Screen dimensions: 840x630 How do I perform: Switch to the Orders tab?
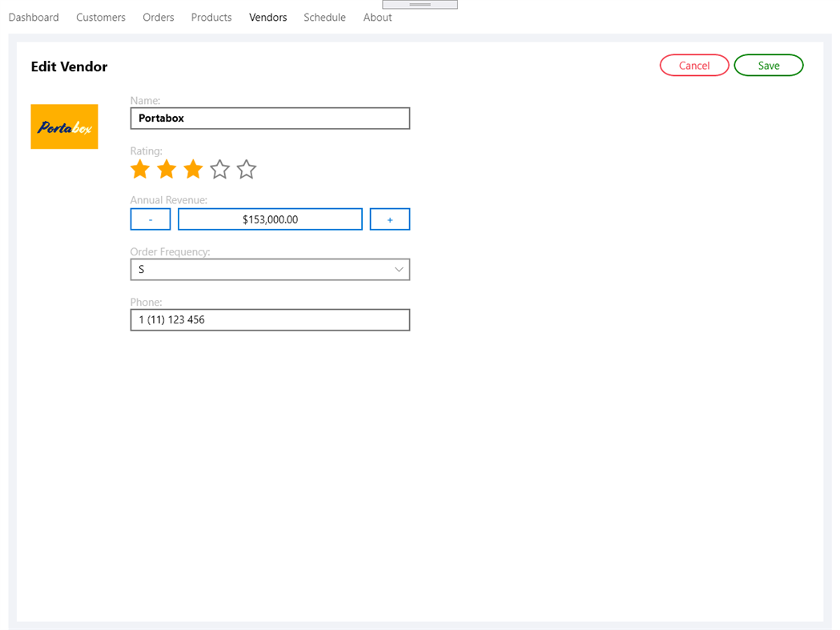click(158, 17)
